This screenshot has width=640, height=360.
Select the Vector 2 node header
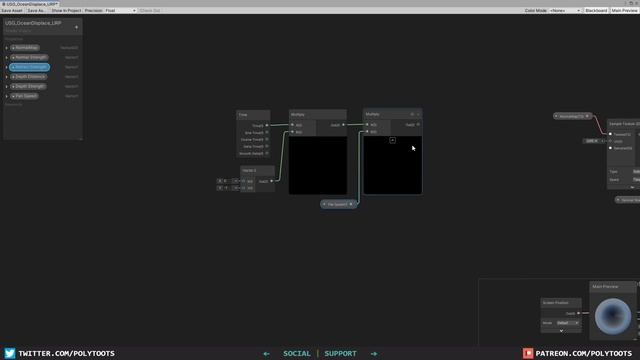[x=257, y=170]
